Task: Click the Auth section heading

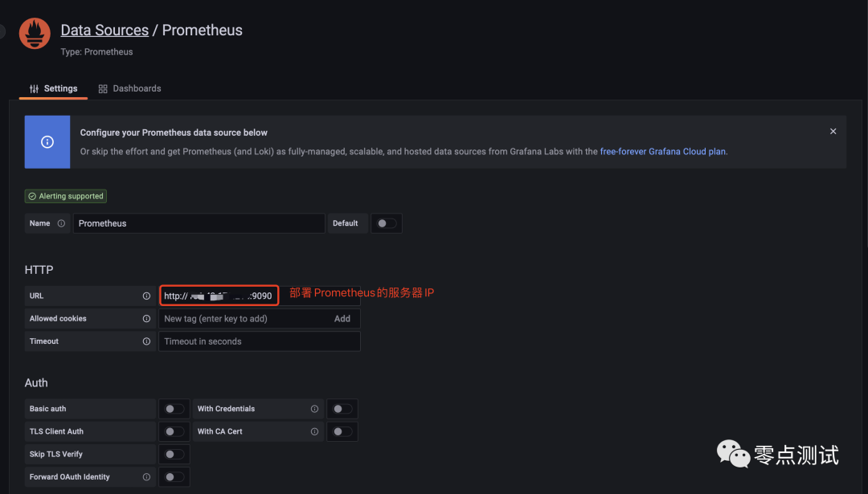Action: pos(36,383)
